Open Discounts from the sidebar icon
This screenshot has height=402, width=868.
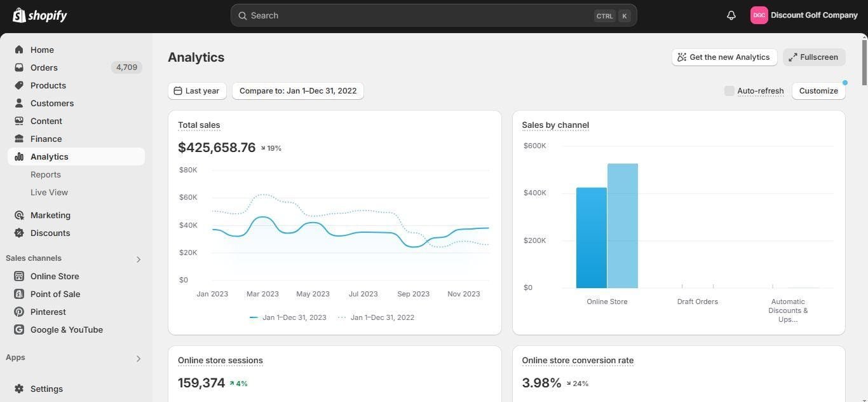point(19,233)
